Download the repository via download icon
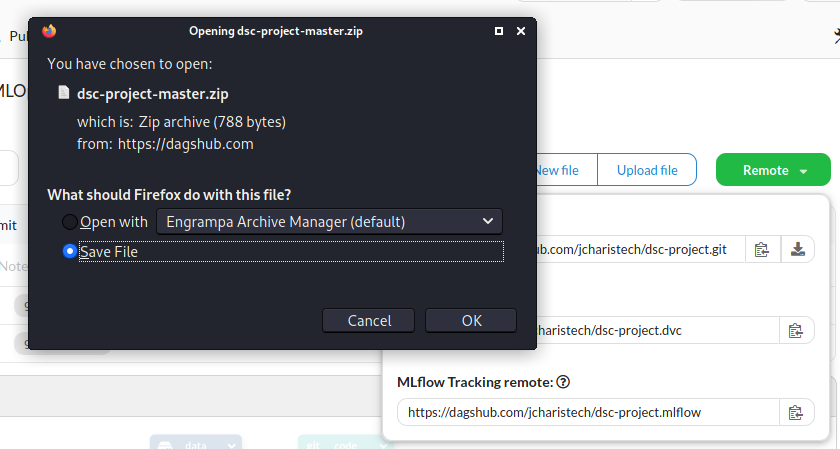This screenshot has width=840, height=449. click(x=798, y=249)
